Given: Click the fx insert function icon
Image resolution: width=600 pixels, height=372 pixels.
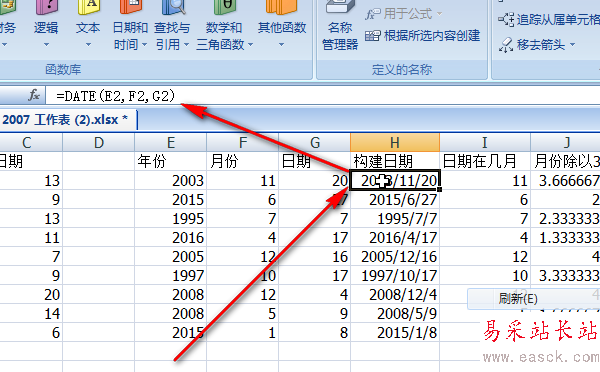Looking at the screenshot, I should tap(34, 95).
